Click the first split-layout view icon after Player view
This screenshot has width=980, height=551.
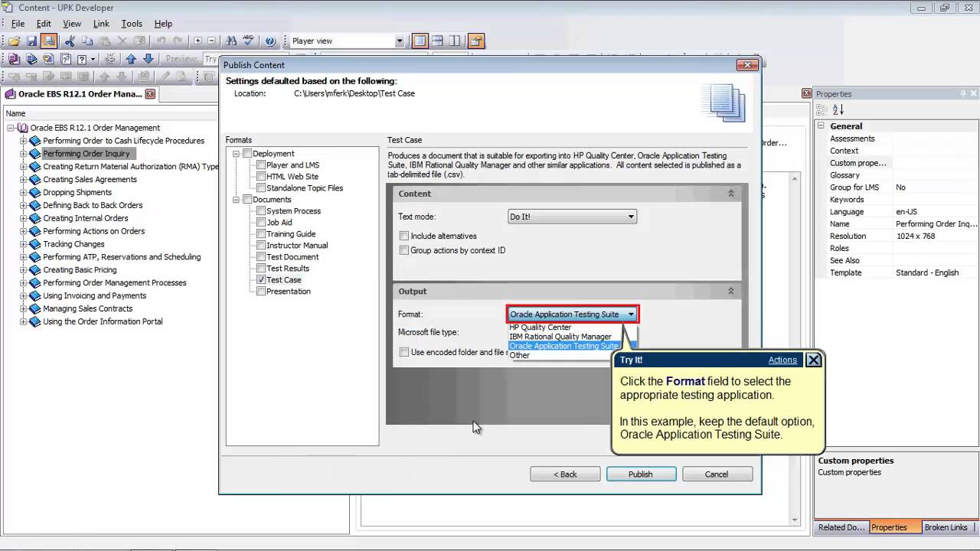(420, 41)
